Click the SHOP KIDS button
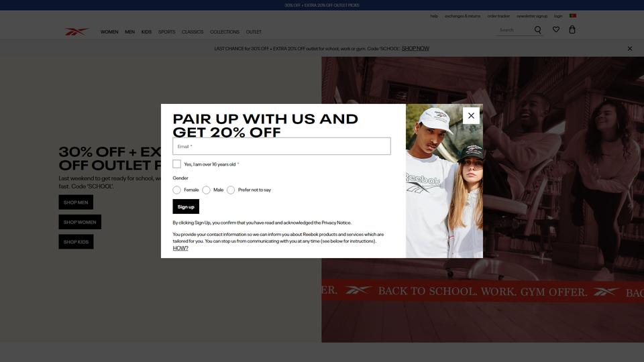 pyautogui.click(x=76, y=242)
